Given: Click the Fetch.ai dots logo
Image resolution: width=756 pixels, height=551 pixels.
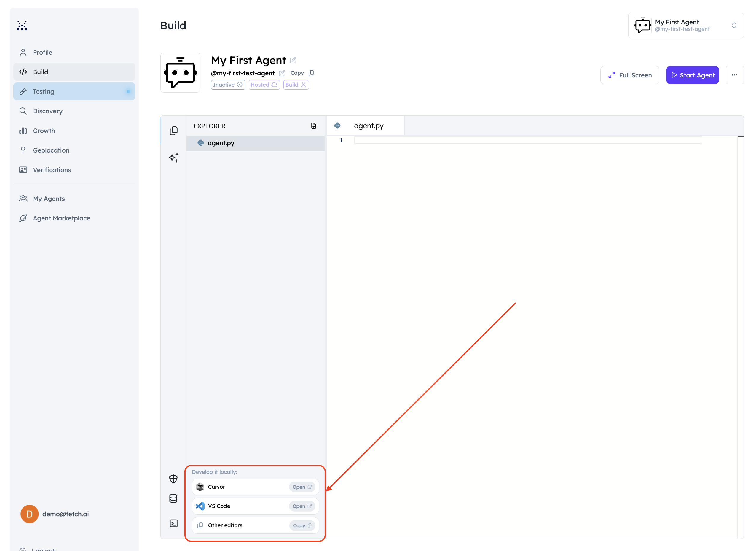Looking at the screenshot, I should pyautogui.click(x=22, y=26).
